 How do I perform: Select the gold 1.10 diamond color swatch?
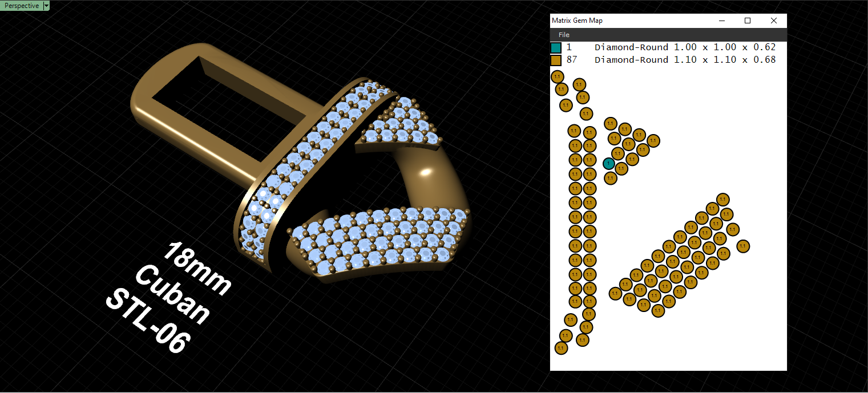point(556,60)
